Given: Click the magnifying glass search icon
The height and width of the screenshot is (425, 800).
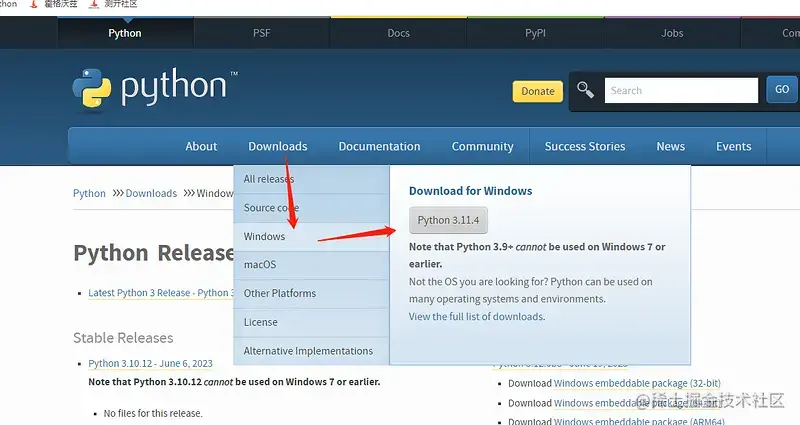Looking at the screenshot, I should (585, 90).
